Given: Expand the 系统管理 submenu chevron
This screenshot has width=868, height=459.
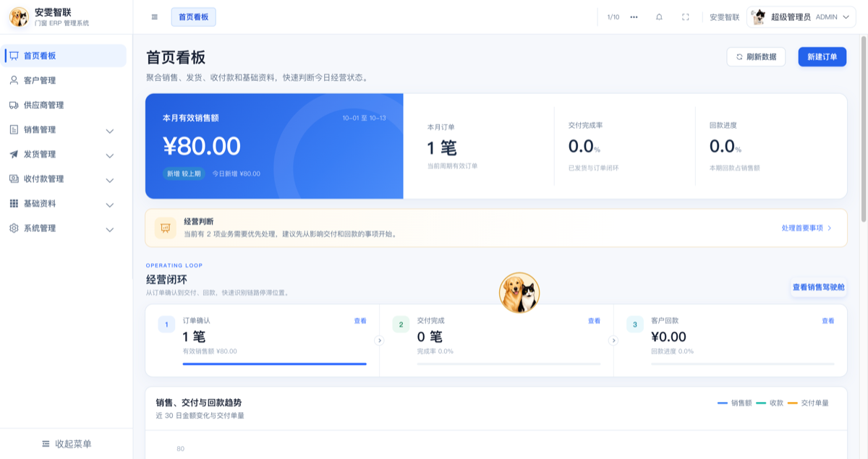Looking at the screenshot, I should 110,229.
